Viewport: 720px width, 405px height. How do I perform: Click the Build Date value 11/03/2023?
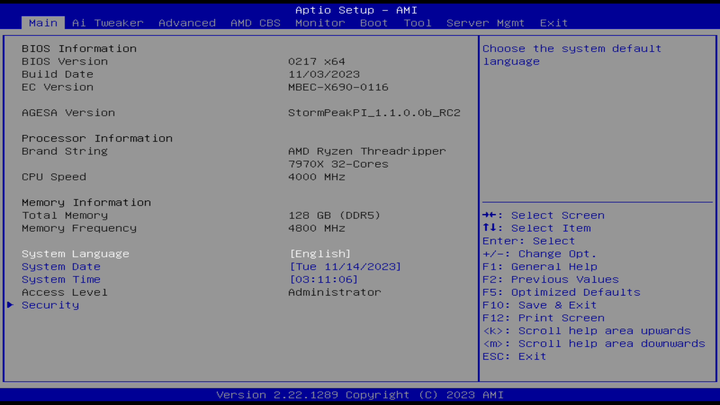click(x=324, y=74)
